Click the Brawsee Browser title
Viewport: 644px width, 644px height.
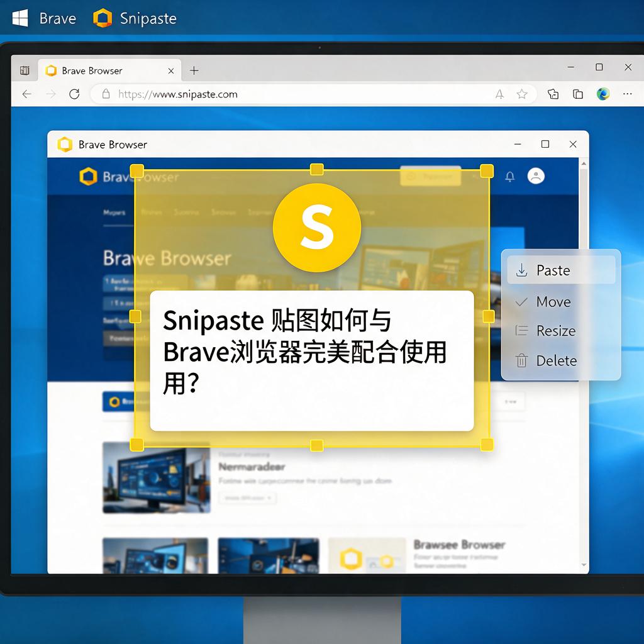click(459, 545)
